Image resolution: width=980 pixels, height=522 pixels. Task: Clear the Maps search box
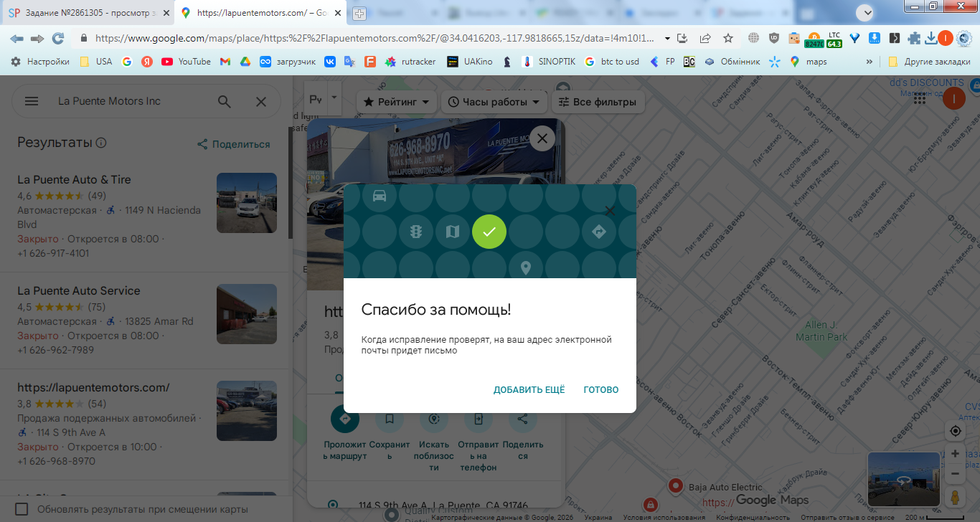(x=261, y=101)
